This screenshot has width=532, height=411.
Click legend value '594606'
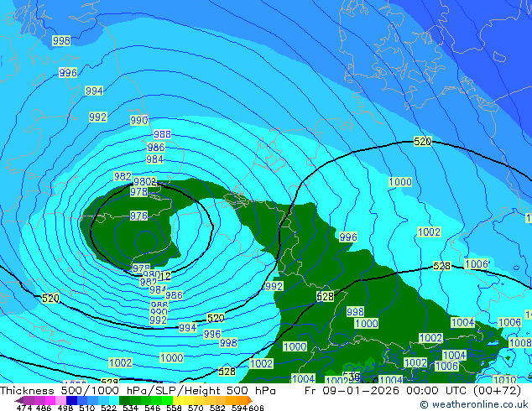pos(248,408)
